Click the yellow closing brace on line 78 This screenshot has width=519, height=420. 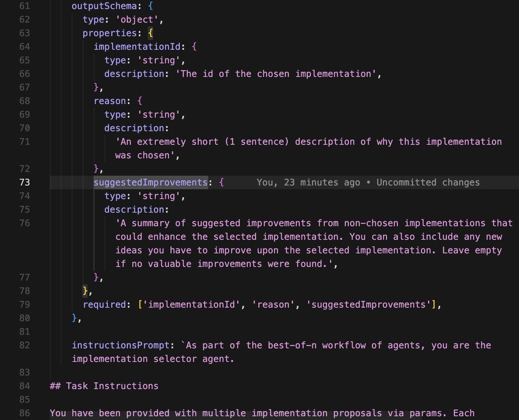pyautogui.click(x=85, y=291)
